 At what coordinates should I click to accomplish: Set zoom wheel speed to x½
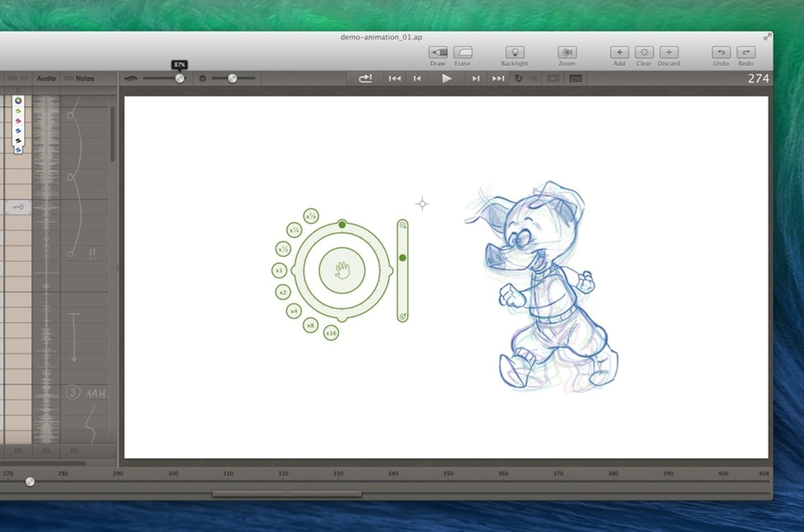283,249
